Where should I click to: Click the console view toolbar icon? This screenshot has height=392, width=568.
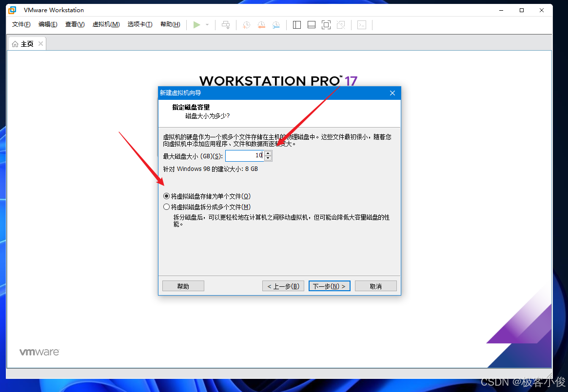coord(362,25)
